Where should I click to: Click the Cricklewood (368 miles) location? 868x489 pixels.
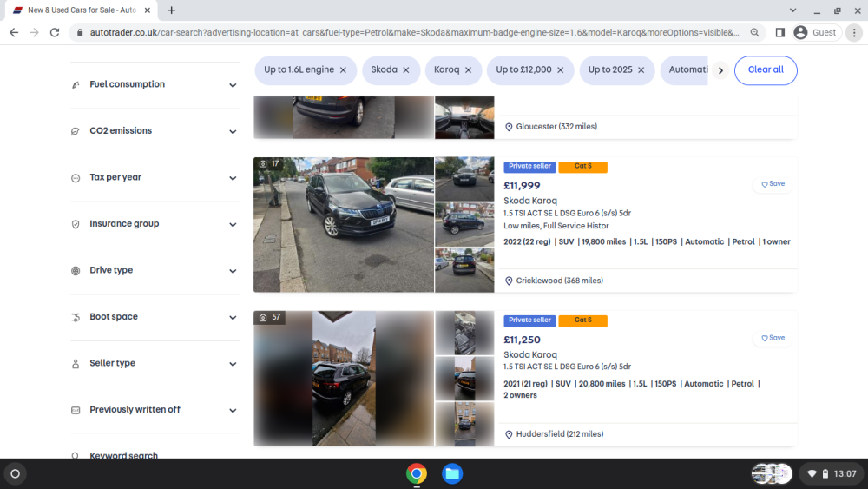point(554,281)
